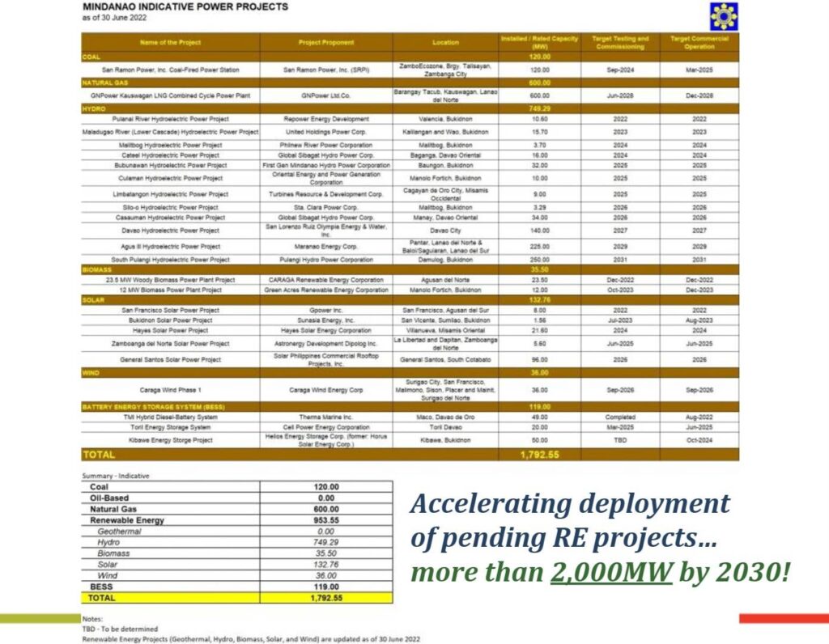Viewport: 829px width, 644px height.
Task: Select the "Summary - Indicative" heading
Action: [116, 476]
